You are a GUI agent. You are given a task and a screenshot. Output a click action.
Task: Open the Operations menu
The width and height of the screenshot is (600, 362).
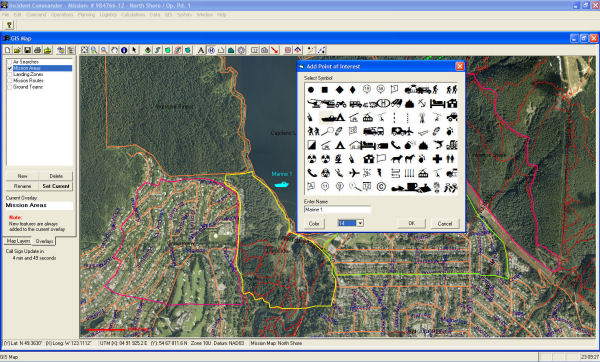click(62, 15)
